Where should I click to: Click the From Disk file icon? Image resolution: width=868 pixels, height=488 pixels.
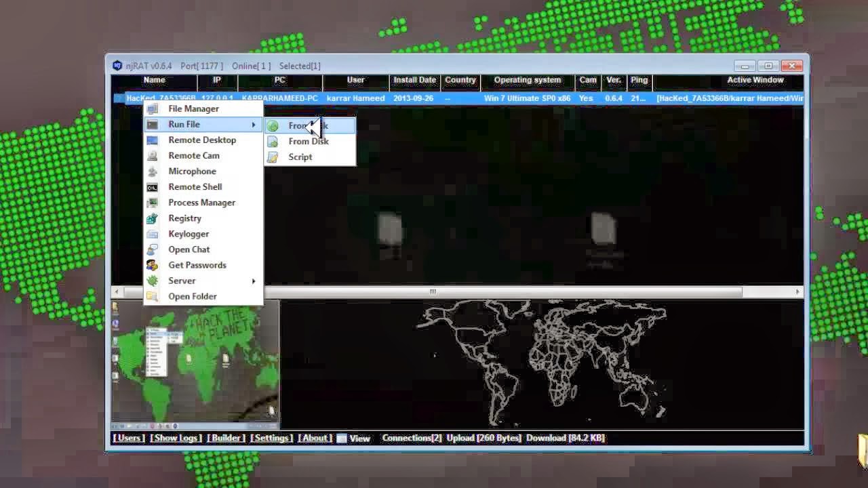(x=273, y=142)
